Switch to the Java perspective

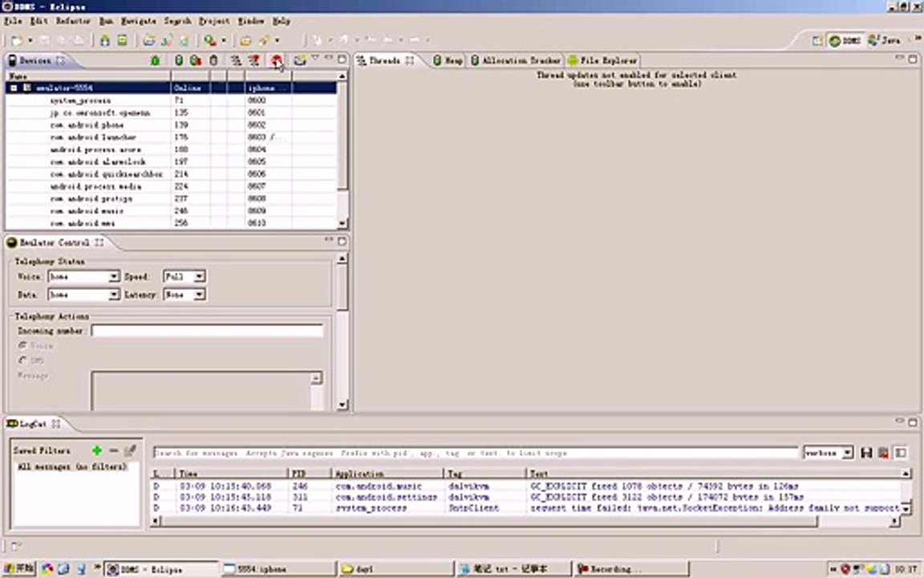[x=884, y=40]
